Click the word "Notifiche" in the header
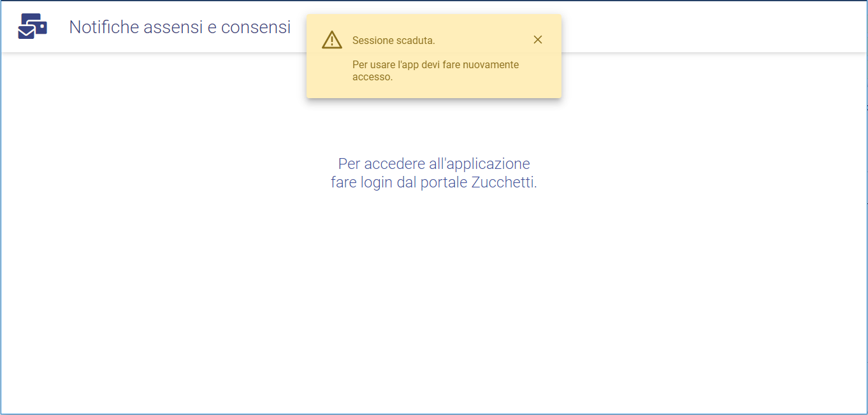The image size is (868, 415). [x=105, y=27]
